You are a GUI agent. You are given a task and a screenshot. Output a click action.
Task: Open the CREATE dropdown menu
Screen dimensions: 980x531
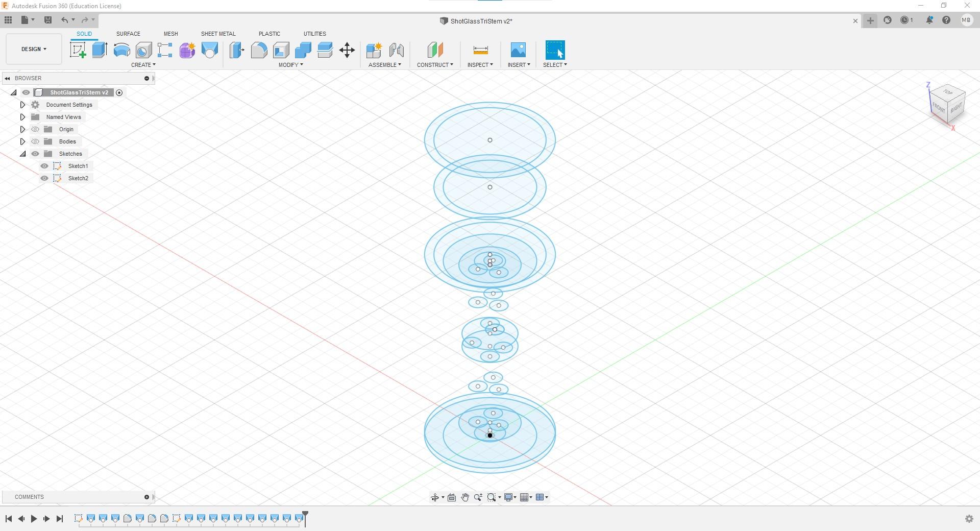[143, 65]
